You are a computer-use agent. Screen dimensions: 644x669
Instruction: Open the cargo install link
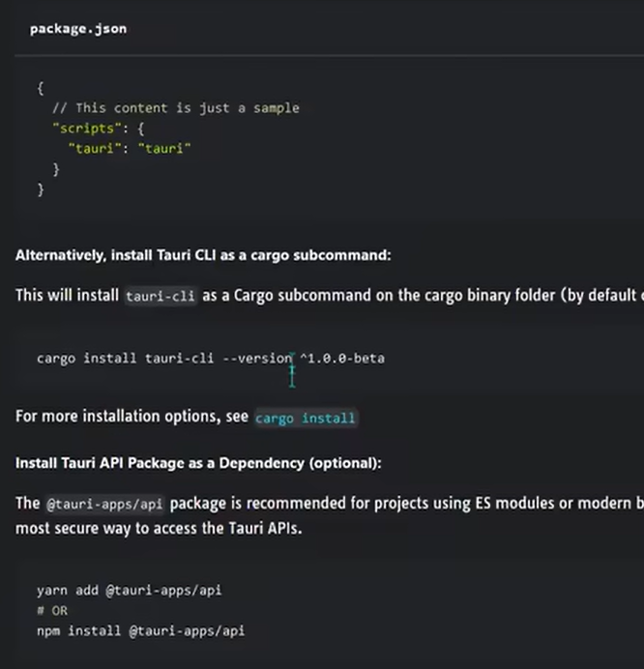[x=305, y=419]
